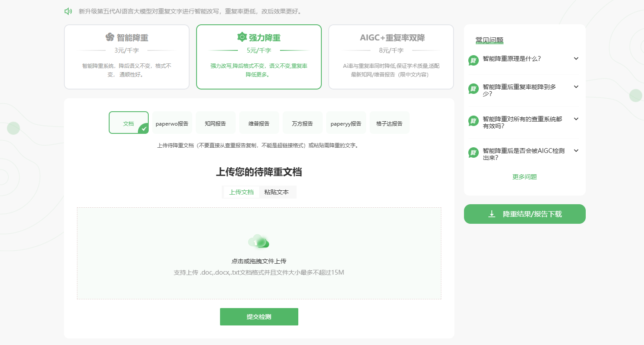Click the speaker announcement icon
644x345 pixels.
click(67, 10)
